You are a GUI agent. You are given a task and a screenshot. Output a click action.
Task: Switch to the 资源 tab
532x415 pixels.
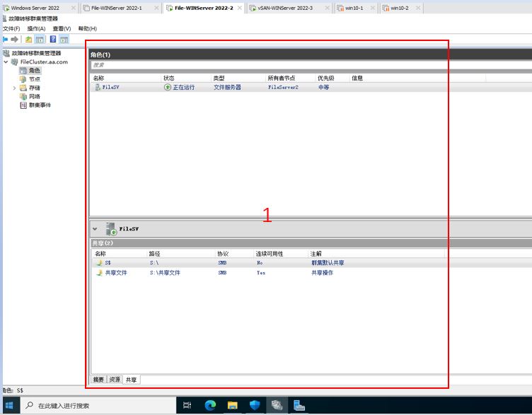tap(115, 380)
